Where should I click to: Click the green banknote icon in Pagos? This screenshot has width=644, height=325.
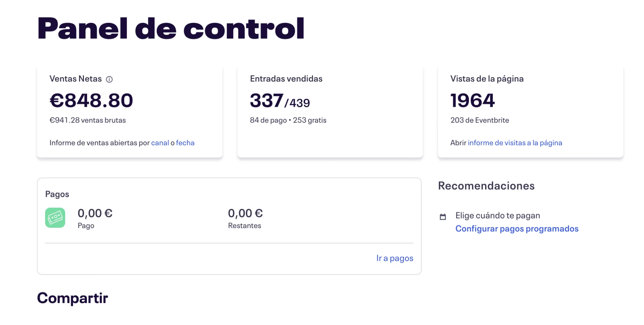click(55, 218)
